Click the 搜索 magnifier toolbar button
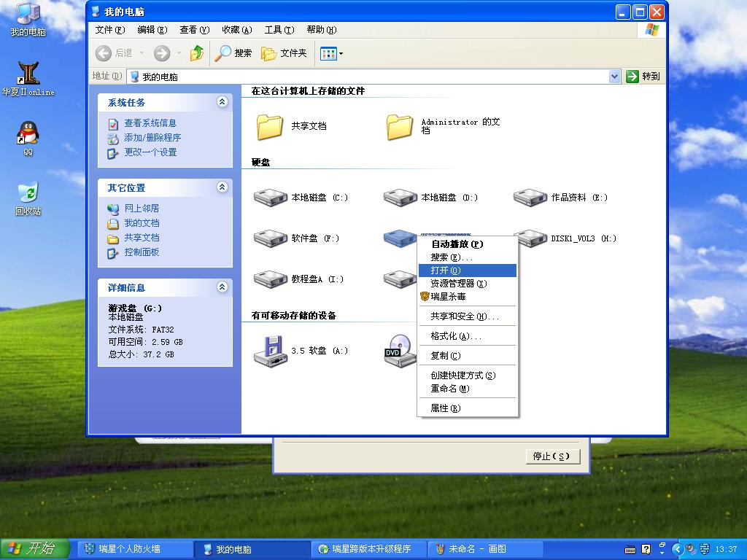 click(233, 53)
